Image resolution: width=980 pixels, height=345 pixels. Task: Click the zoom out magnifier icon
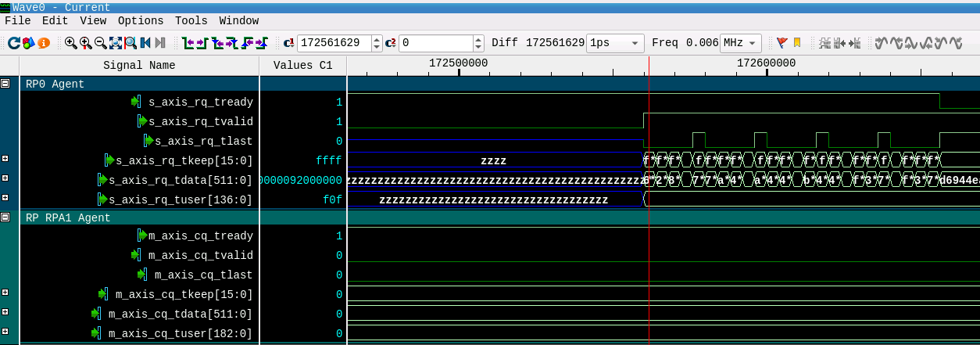(100, 43)
